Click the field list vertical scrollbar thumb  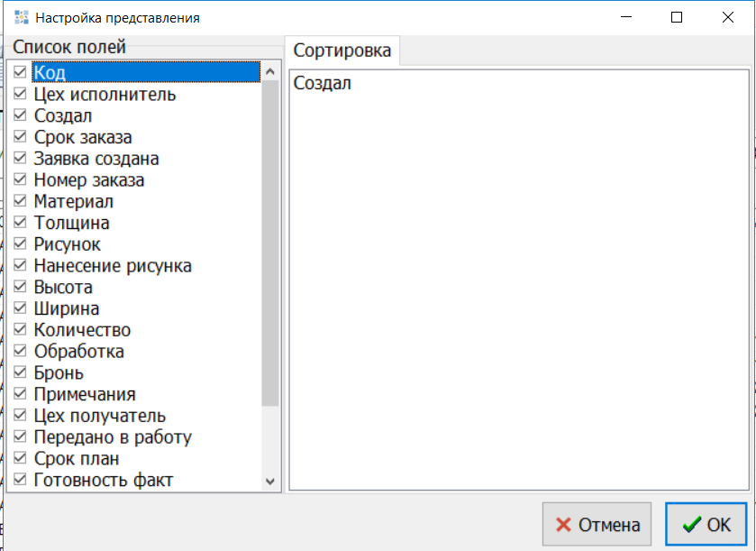[x=269, y=243]
